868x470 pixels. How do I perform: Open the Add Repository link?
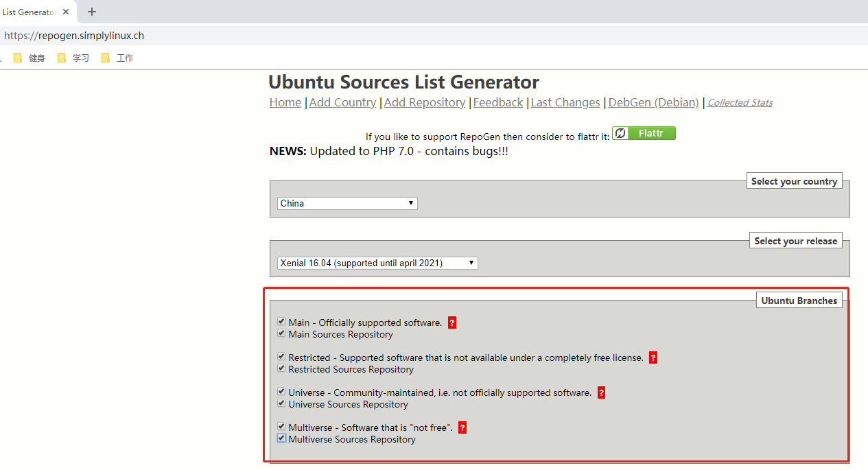coord(425,102)
